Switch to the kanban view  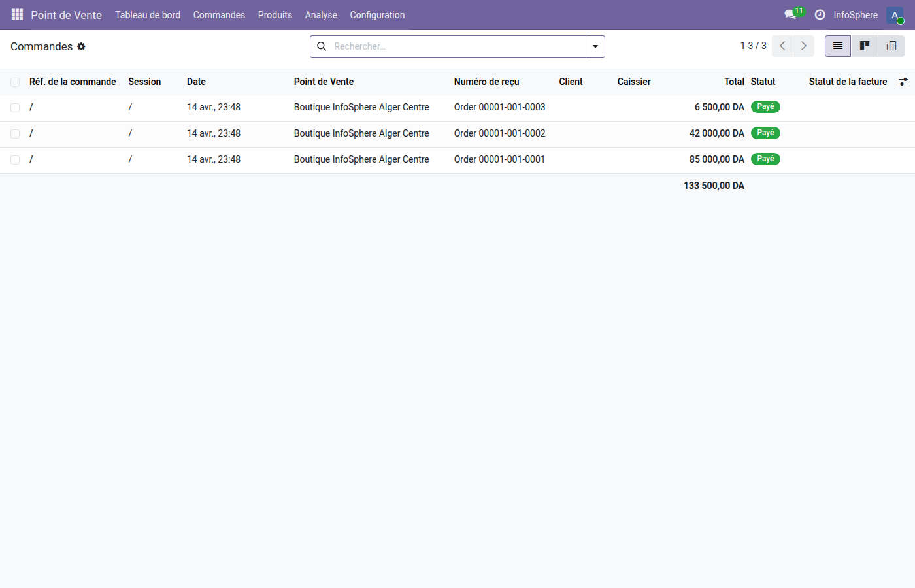[864, 46]
